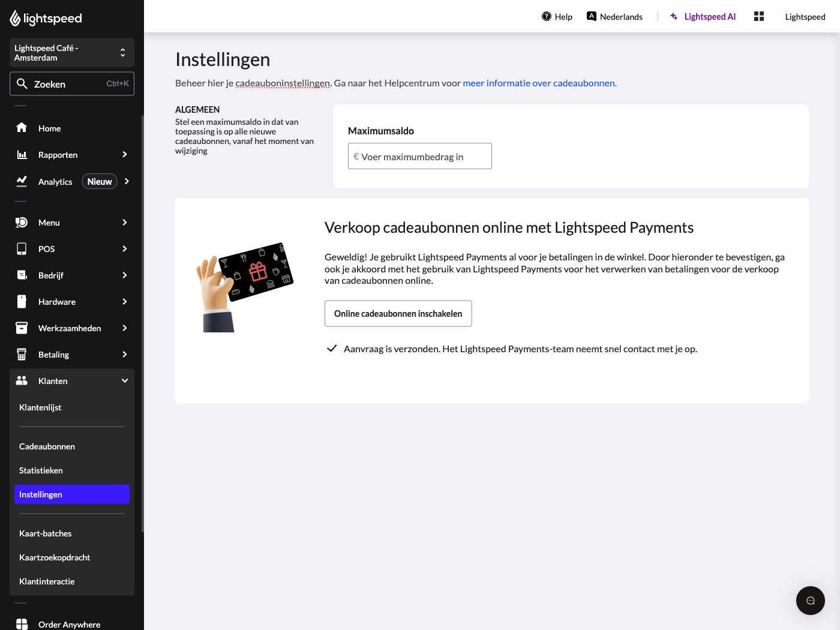Click the Zoeken search box
Viewport: 840px width, 630px height.
[x=72, y=84]
